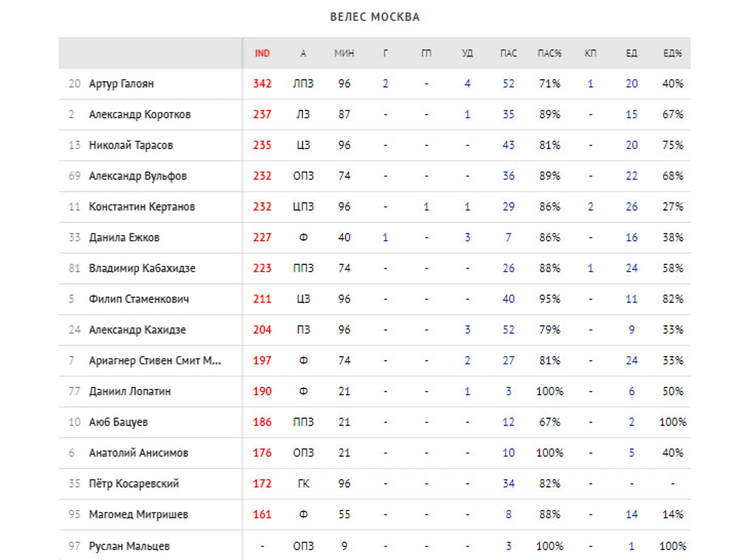Click Ежков's shots value 3
Screen dimensions: 749x560
coord(467,237)
